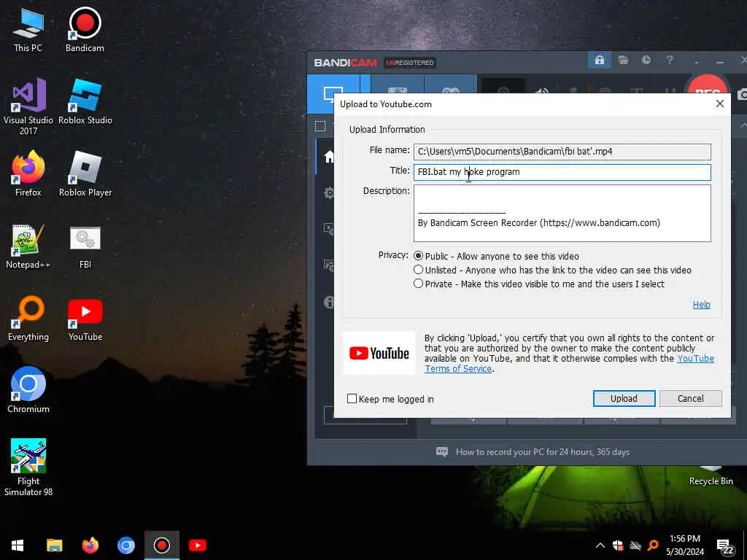Viewport: 747px width, 560px height.
Task: Open the Windows Start menu
Action: pos(18,545)
